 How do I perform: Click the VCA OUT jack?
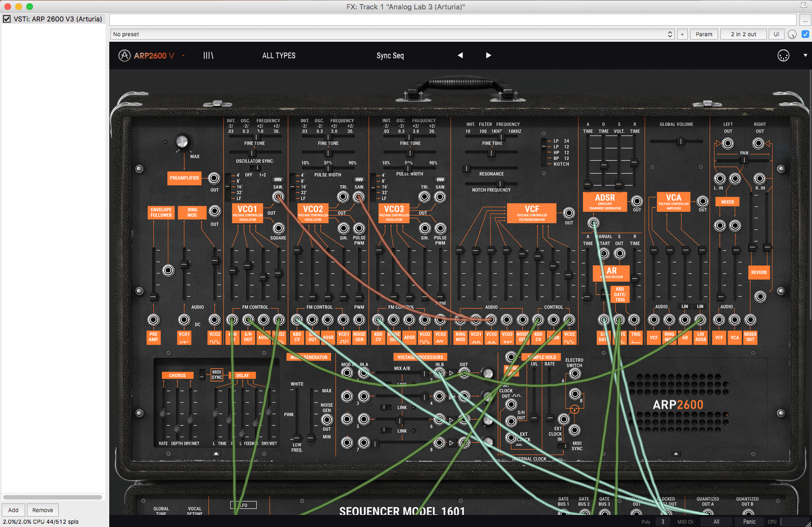pos(703,201)
